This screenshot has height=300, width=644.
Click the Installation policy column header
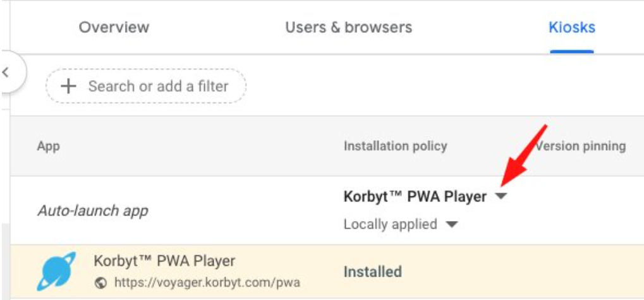[x=395, y=146]
